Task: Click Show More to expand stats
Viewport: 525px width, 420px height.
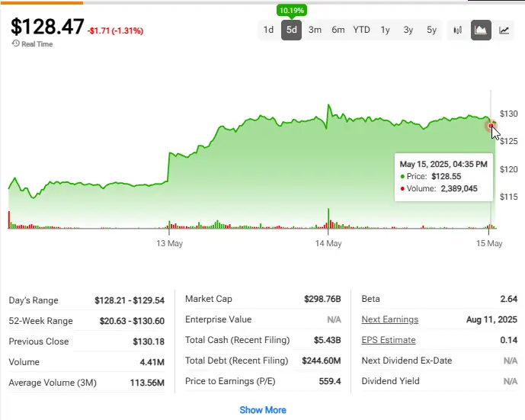Action: coord(263,410)
